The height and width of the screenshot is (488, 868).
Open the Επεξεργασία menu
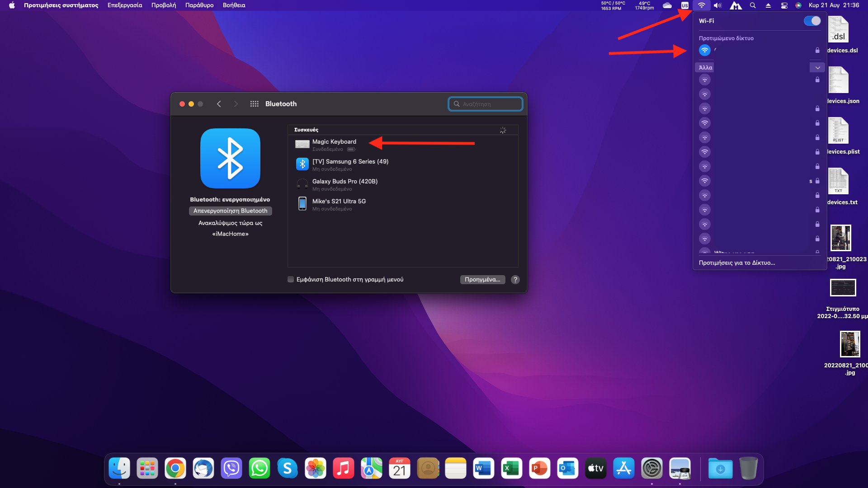click(125, 5)
